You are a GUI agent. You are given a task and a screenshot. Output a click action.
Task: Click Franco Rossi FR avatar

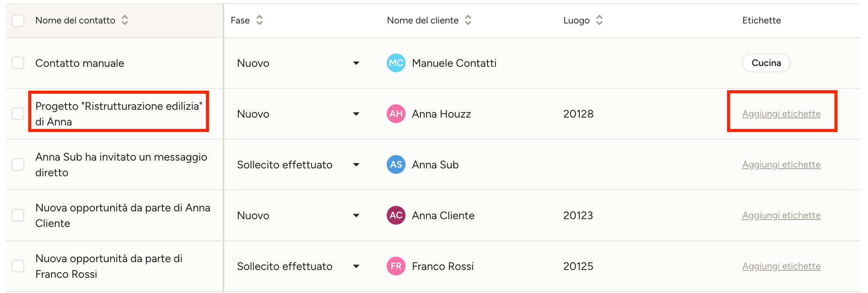click(x=396, y=266)
